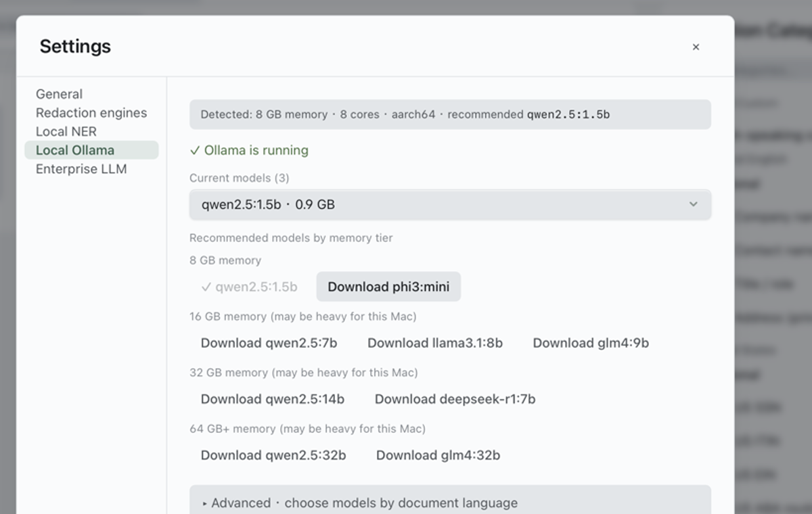Viewport: 812px width, 514px height.
Task: Click the detected hardware info banner
Action: pos(450,114)
